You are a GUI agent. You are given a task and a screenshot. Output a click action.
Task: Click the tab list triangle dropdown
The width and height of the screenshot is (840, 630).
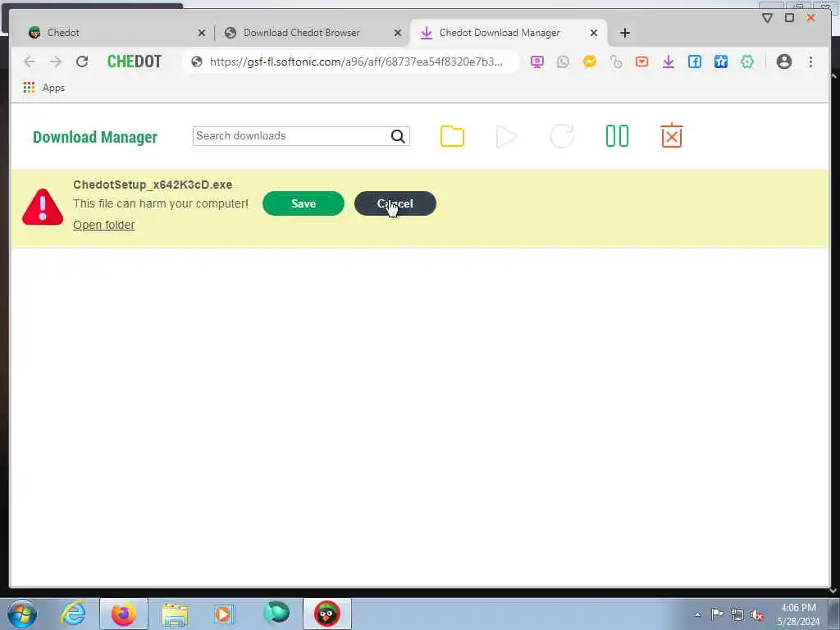767,18
